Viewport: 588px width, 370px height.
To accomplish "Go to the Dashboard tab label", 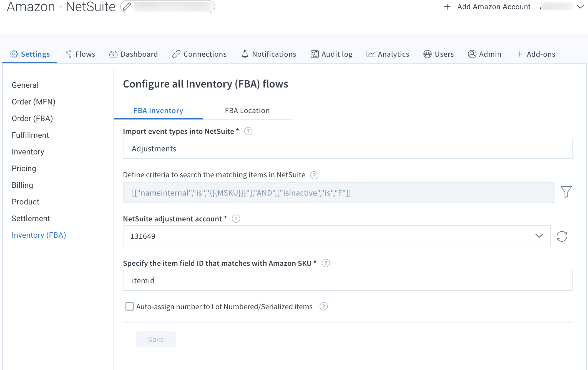I will pyautogui.click(x=139, y=54).
